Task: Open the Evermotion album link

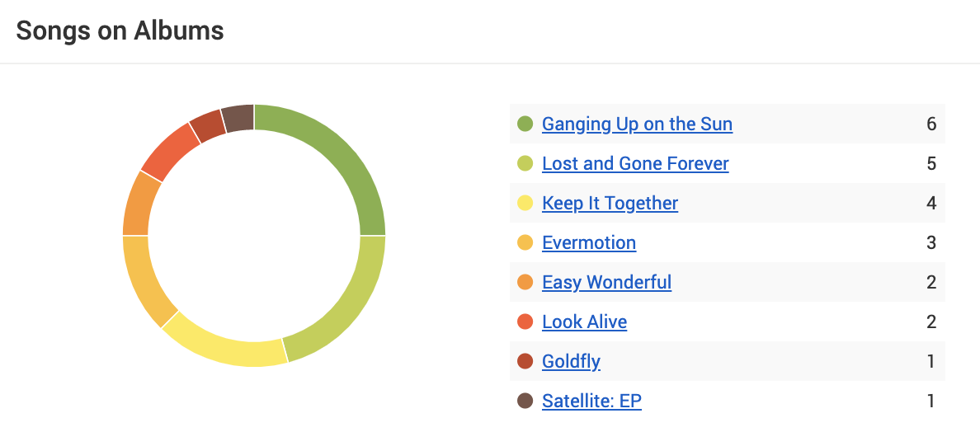Action: pos(589,243)
